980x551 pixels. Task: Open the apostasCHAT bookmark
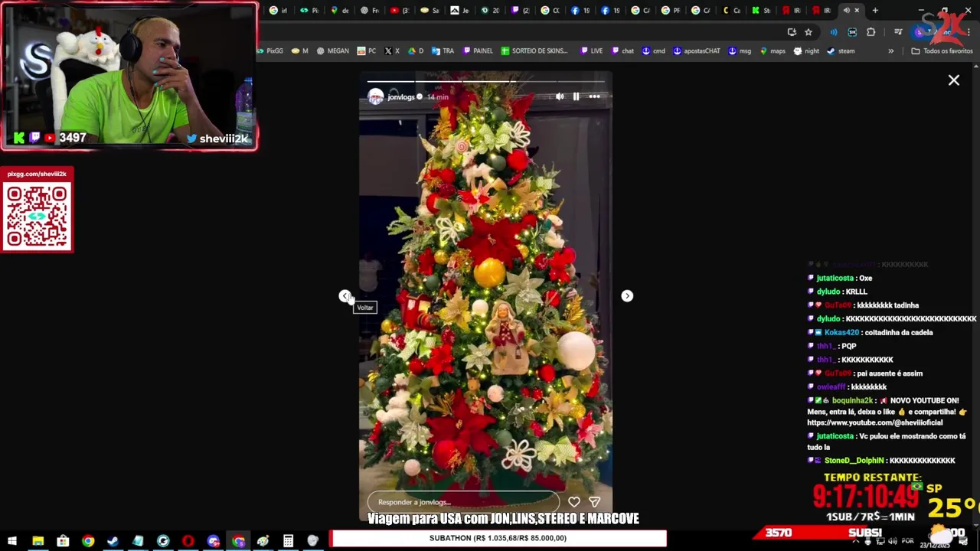pyautogui.click(x=696, y=51)
